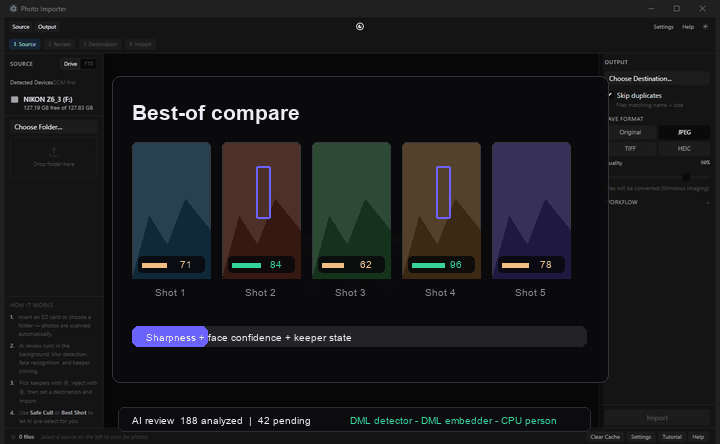Viewport: 720px width, 444px height.
Task: Go to step 3 Destination tab
Action: coord(100,44)
